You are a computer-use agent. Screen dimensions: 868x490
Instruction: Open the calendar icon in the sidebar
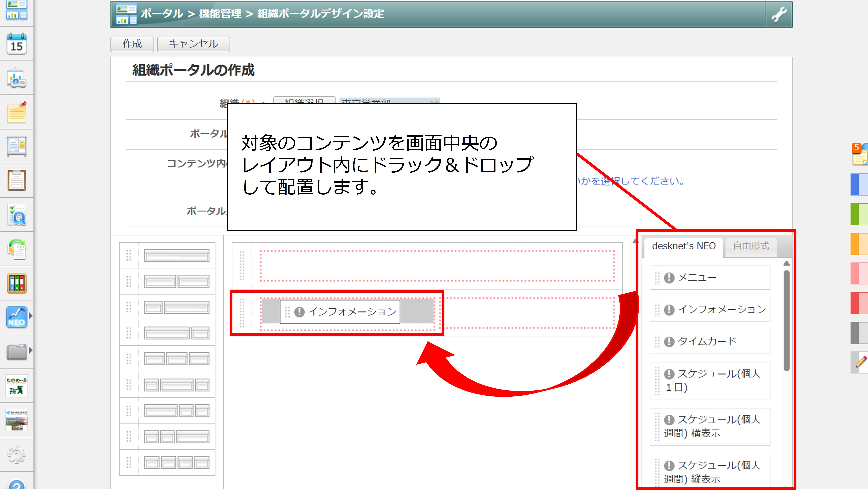coord(17,44)
